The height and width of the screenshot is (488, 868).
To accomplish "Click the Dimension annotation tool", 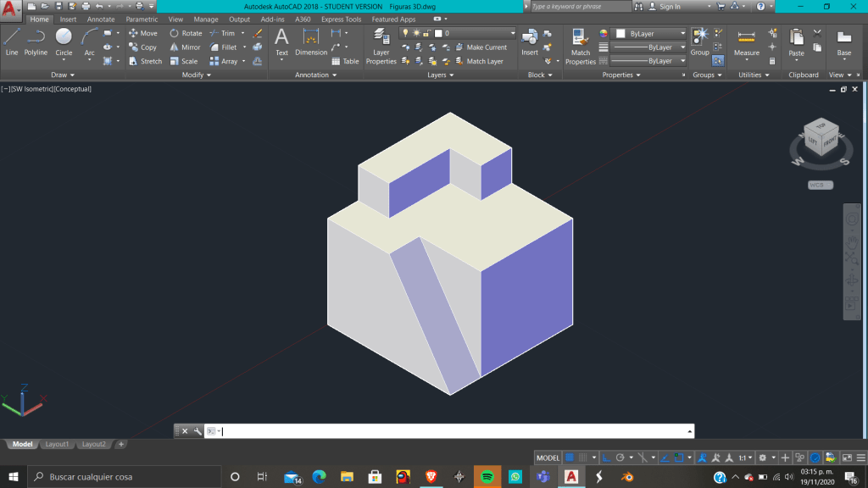I will (311, 41).
